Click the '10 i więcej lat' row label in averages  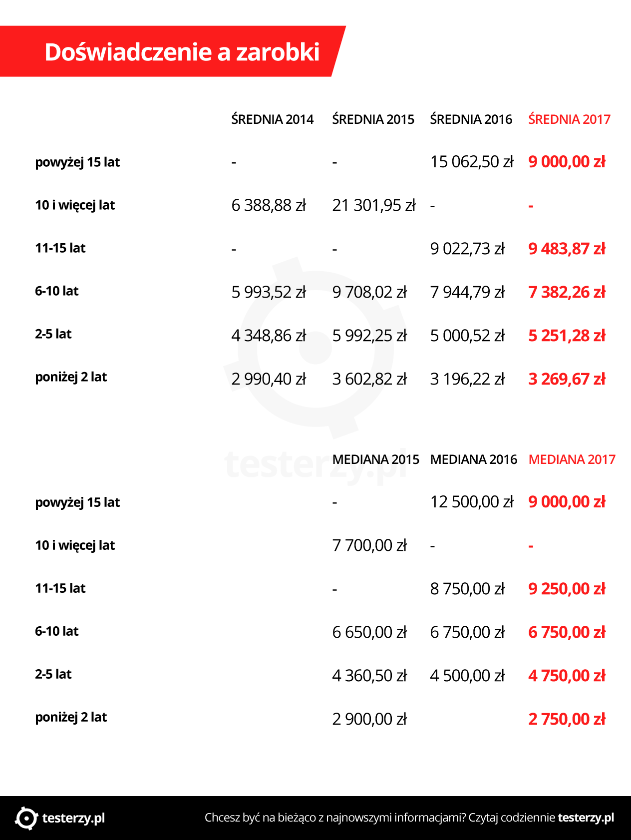(75, 205)
